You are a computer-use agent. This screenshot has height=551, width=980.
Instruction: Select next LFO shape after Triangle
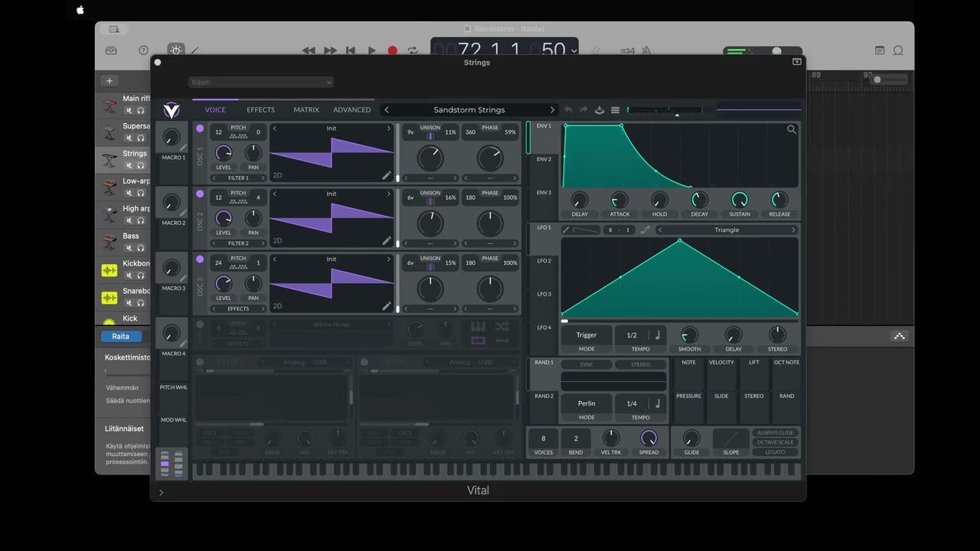click(x=793, y=230)
